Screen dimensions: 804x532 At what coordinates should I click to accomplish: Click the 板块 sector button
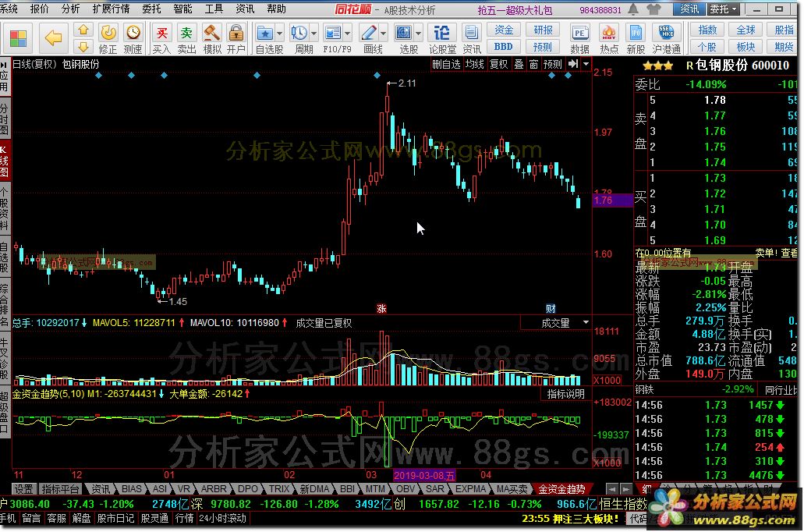click(746, 47)
